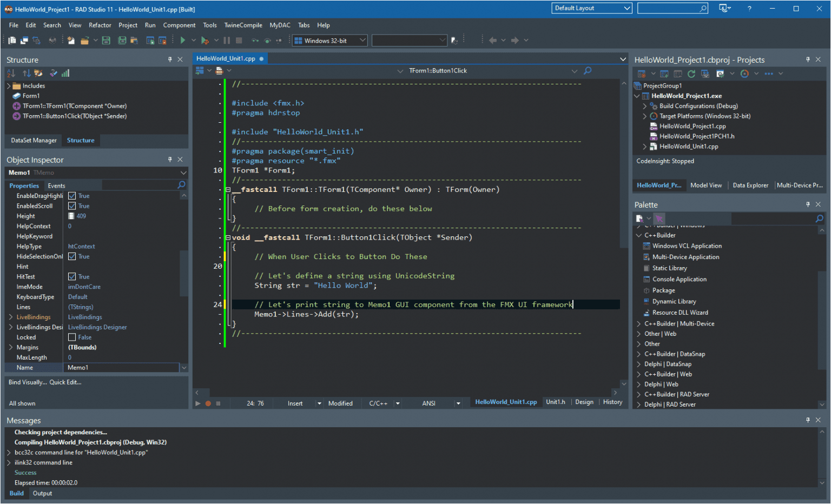Toggle the HideSelectionOnExit checkbox

(72, 256)
